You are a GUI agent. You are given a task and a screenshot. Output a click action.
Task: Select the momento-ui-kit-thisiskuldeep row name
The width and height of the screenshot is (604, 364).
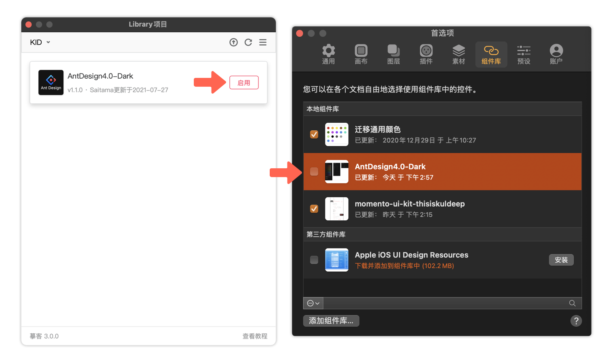(410, 204)
